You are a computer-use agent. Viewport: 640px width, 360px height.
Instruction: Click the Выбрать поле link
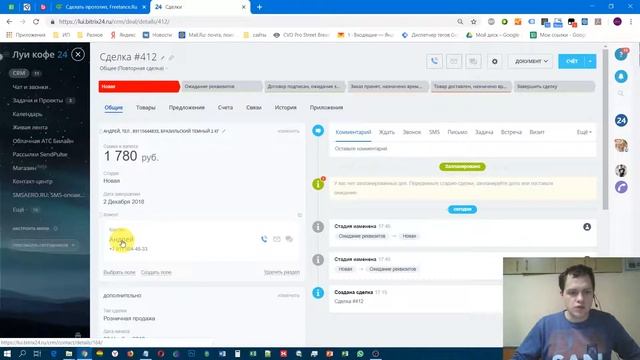click(x=119, y=272)
